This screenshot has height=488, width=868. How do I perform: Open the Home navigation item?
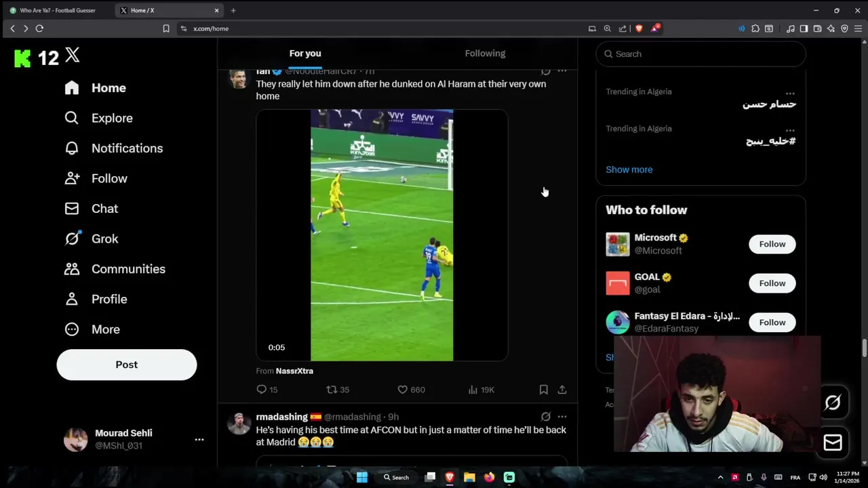click(96, 88)
